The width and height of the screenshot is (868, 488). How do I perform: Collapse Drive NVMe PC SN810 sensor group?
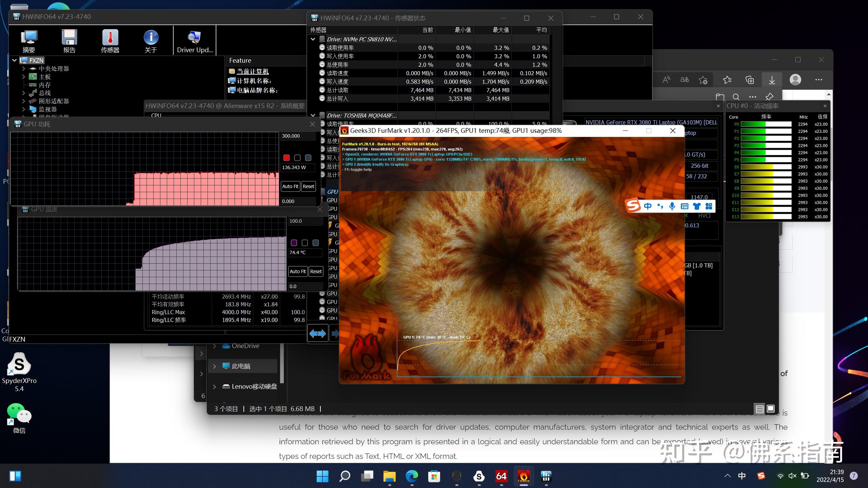pos(313,39)
